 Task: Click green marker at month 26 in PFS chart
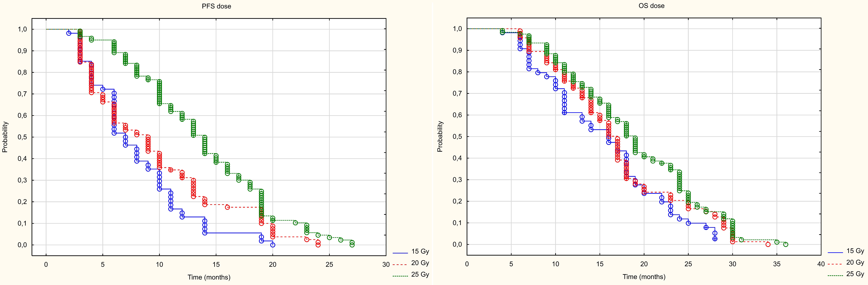click(341, 240)
